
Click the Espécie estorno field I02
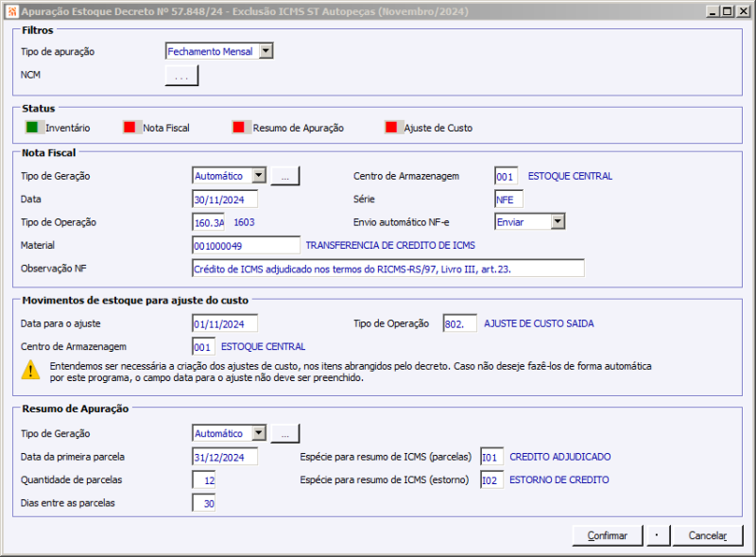(x=491, y=480)
